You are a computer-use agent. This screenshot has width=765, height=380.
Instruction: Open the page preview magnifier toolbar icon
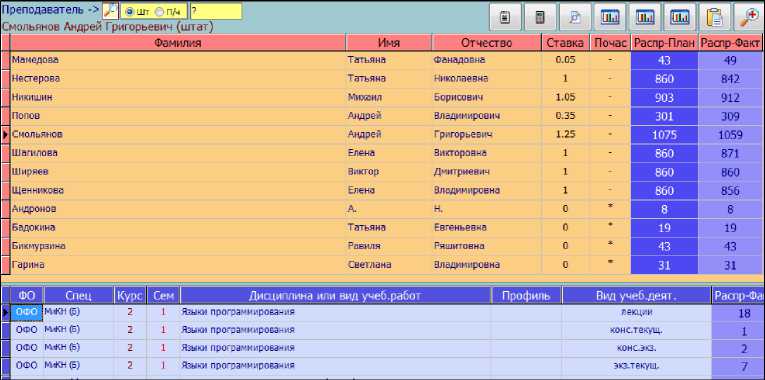[x=575, y=17]
